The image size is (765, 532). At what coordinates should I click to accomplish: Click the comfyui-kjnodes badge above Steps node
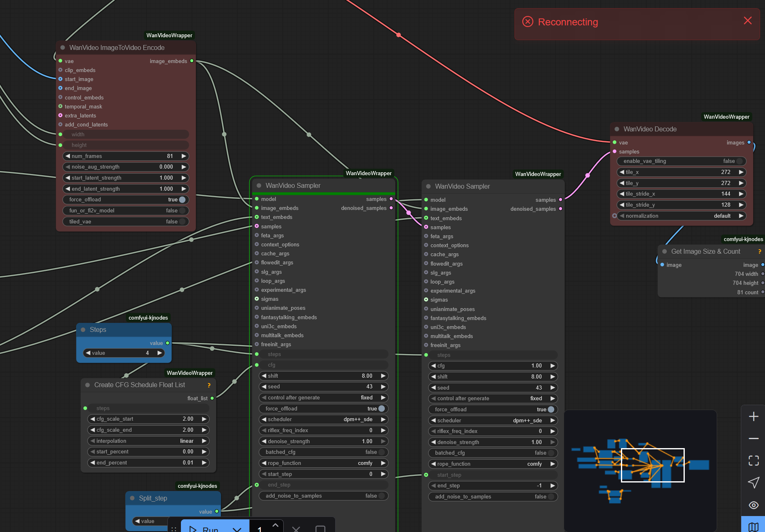click(x=148, y=318)
